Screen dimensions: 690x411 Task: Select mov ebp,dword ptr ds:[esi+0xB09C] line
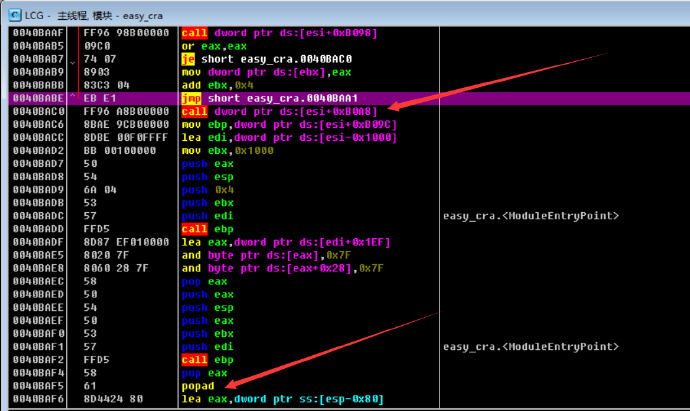(x=289, y=125)
